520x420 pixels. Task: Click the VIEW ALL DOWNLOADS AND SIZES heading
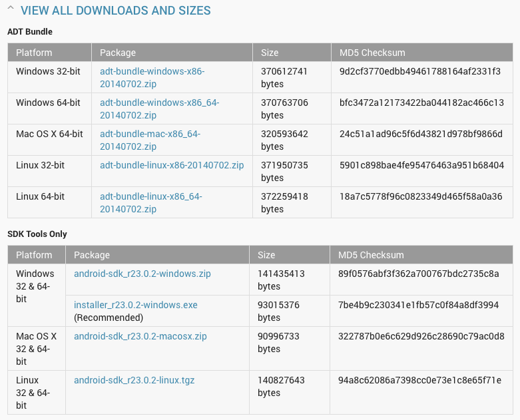[x=115, y=11]
